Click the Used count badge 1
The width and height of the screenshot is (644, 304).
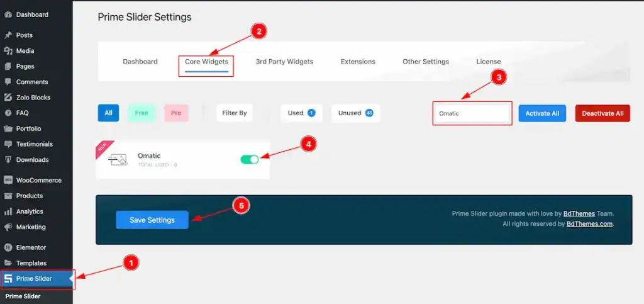point(311,113)
